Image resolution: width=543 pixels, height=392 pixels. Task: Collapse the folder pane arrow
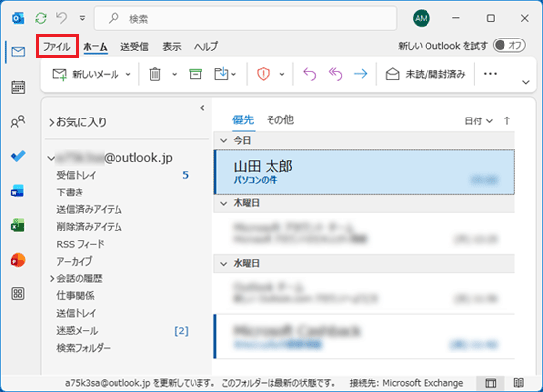[x=202, y=108]
